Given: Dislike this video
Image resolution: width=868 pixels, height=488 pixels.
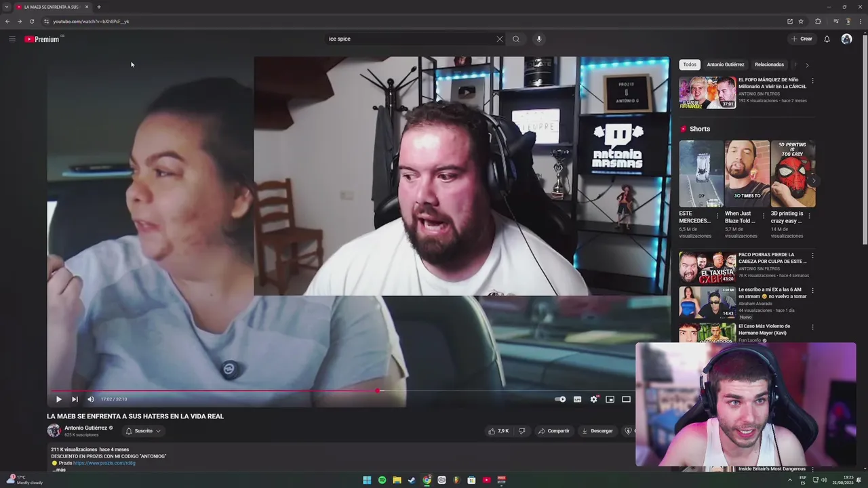Looking at the screenshot, I should click(x=521, y=431).
